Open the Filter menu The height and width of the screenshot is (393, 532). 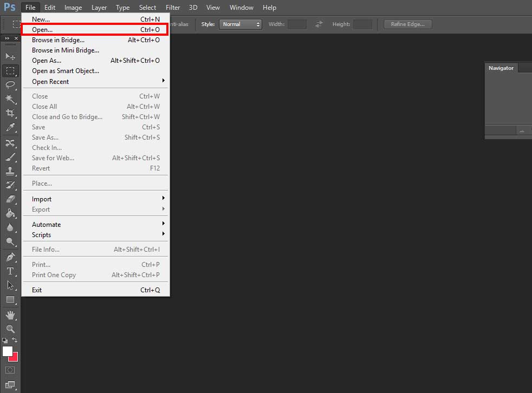(173, 8)
